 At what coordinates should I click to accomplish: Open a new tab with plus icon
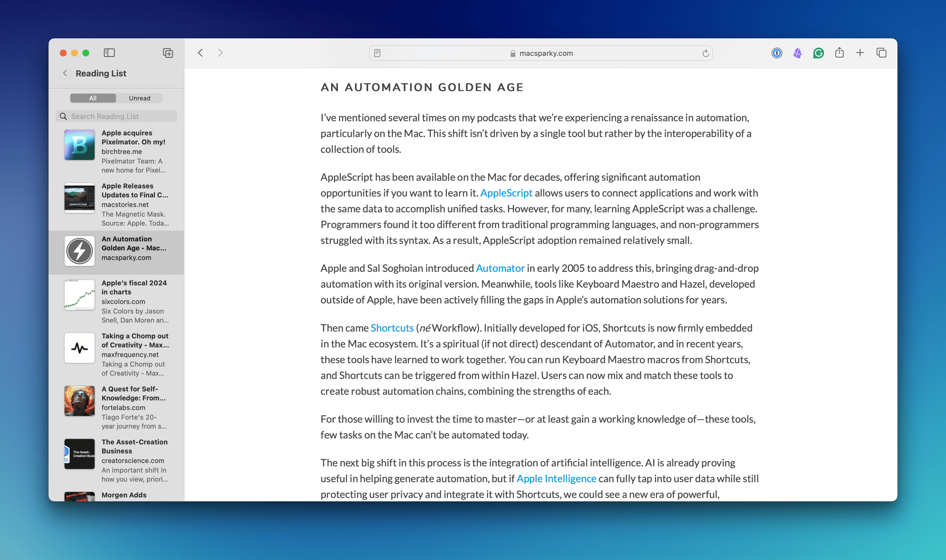(860, 53)
